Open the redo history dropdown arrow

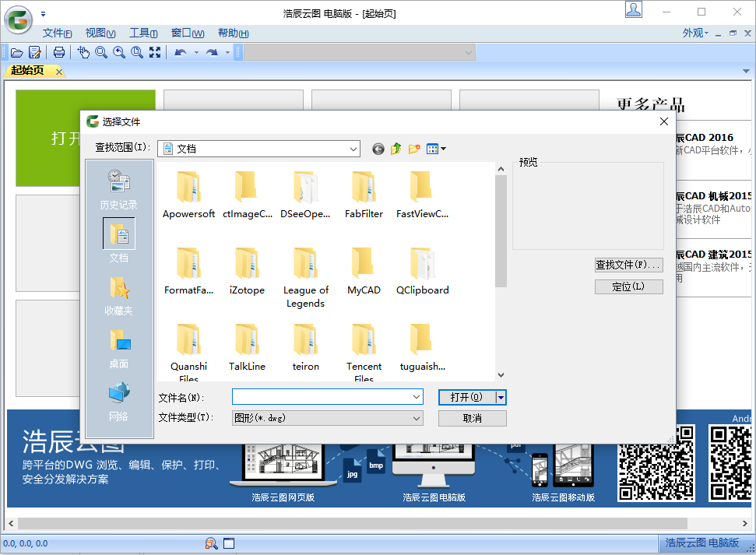tap(227, 53)
